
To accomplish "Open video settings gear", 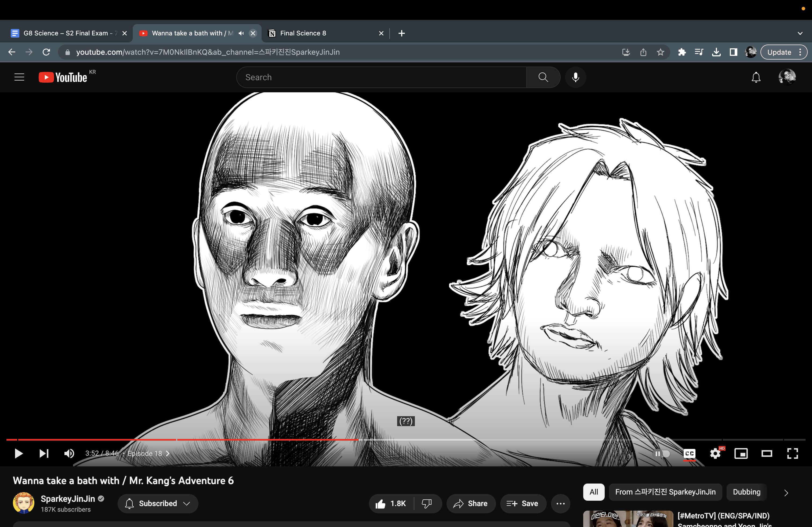I will (x=715, y=453).
